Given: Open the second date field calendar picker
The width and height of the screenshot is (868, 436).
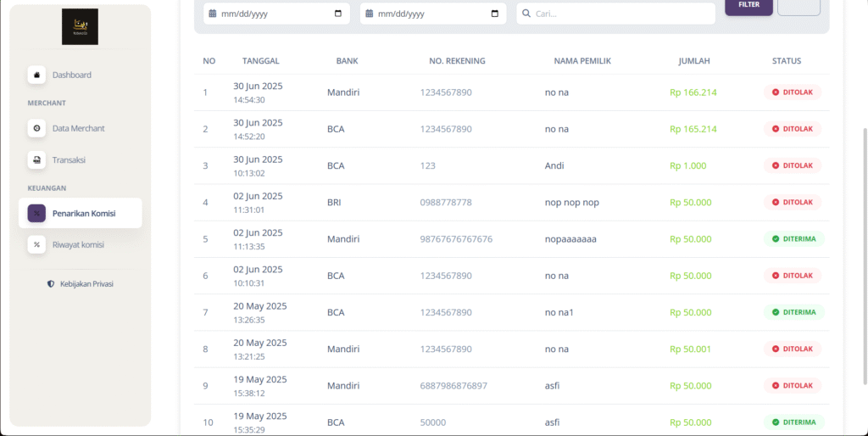Looking at the screenshot, I should (495, 14).
